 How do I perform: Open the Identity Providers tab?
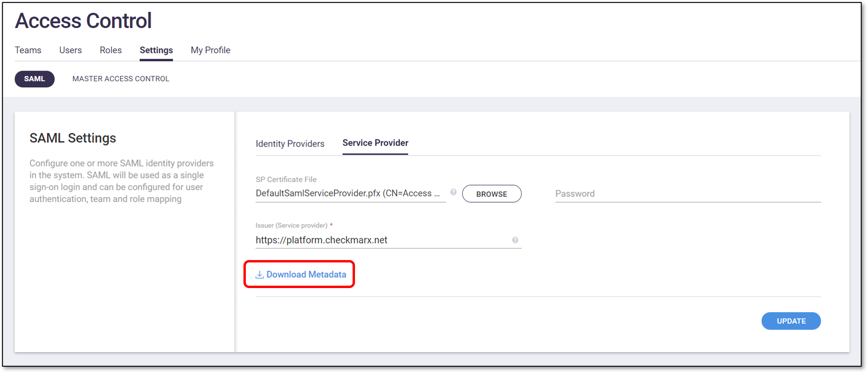point(290,144)
